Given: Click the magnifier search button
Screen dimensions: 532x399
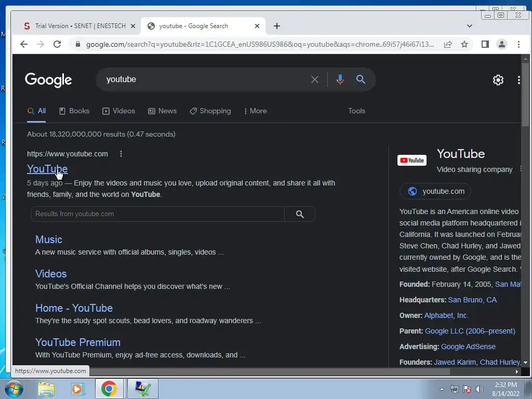Looking at the screenshot, I should (x=361, y=79).
